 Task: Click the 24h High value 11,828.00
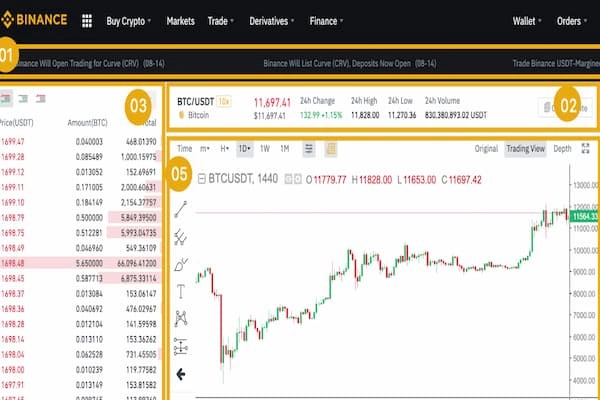[x=365, y=115]
